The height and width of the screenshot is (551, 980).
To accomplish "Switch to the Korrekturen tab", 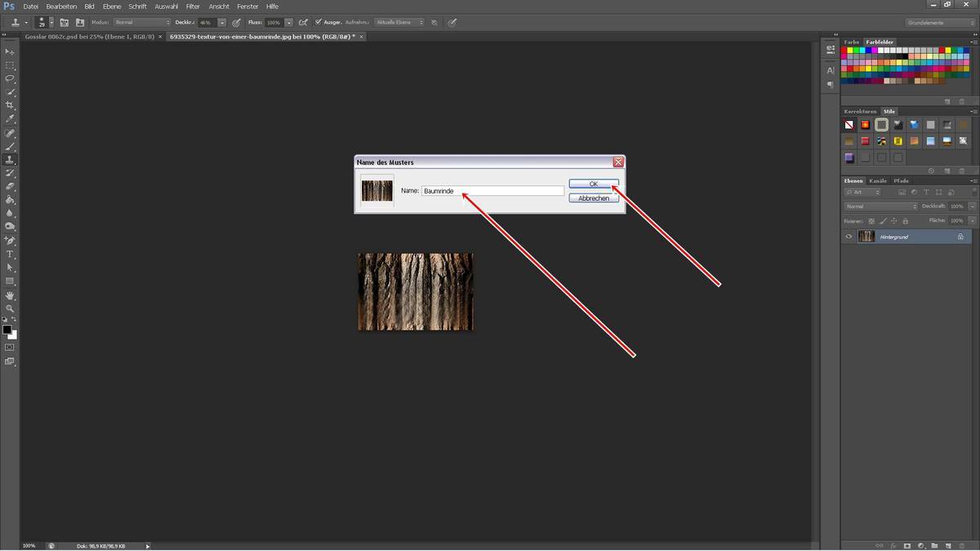I will pyautogui.click(x=860, y=111).
